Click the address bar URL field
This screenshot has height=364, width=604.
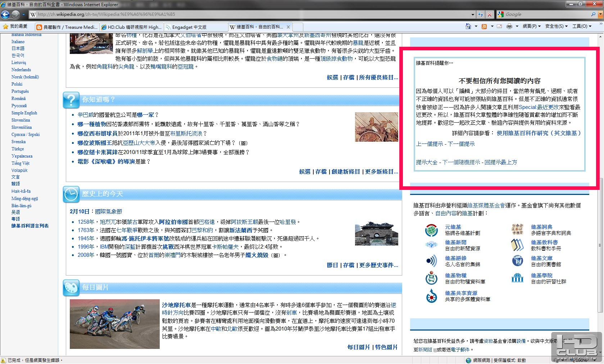(250, 14)
